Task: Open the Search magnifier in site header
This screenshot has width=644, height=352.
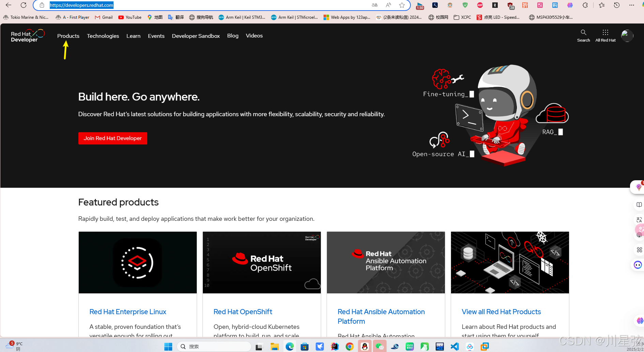Action: pyautogui.click(x=583, y=35)
